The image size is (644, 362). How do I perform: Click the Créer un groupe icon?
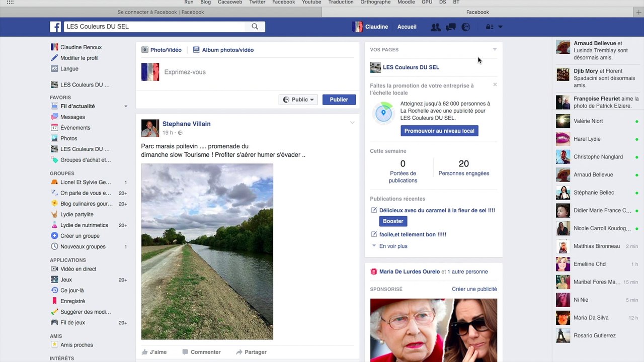(54, 236)
